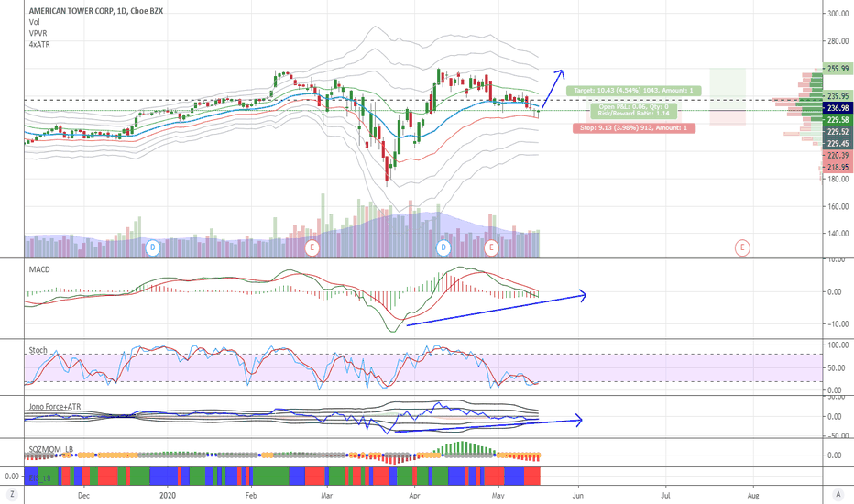Screen dimensions: 854x504
Task: Click the 0.00 value beside the bottom colored bar
Action: [x=12, y=477]
